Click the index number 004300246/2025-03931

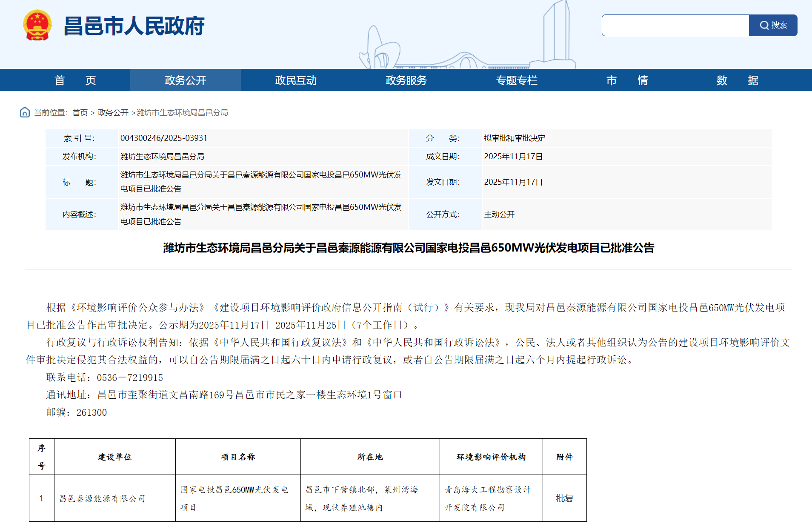164,138
